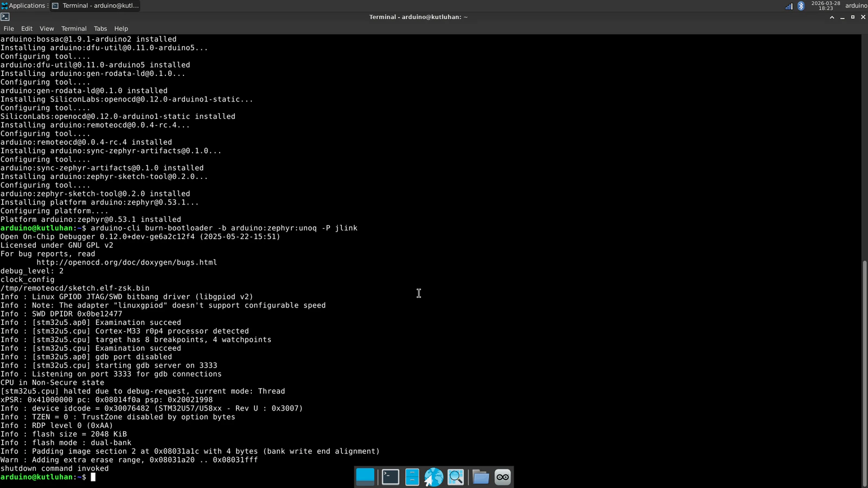The image size is (868, 488).
Task: Open the file manager cabinet dock icon
Action: click(x=412, y=477)
